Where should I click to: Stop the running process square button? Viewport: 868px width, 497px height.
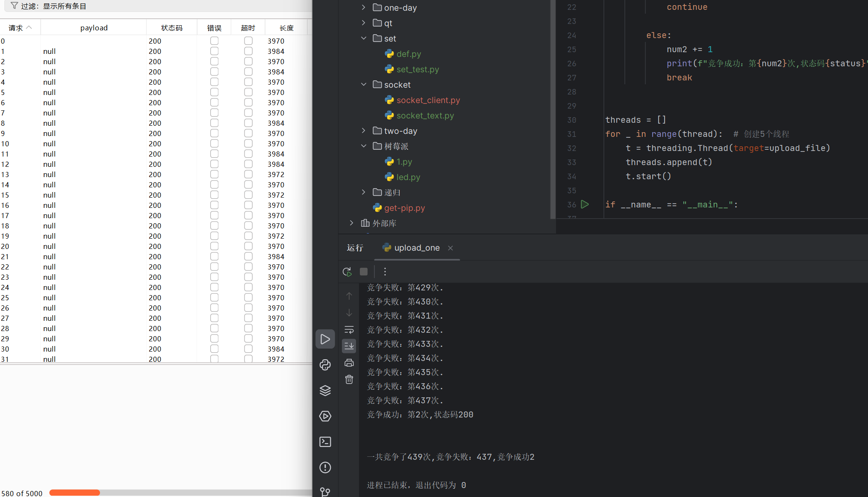(364, 272)
